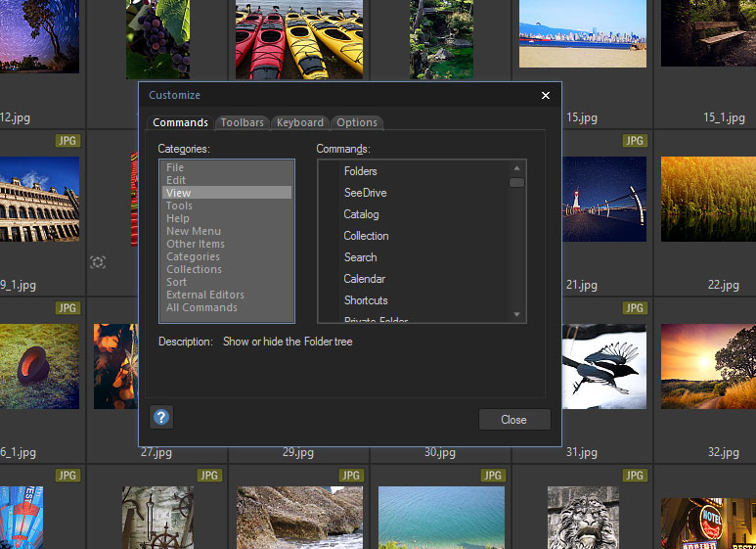Click JPG badge above 21.jpg thumbnail
The height and width of the screenshot is (549, 756).
635,140
